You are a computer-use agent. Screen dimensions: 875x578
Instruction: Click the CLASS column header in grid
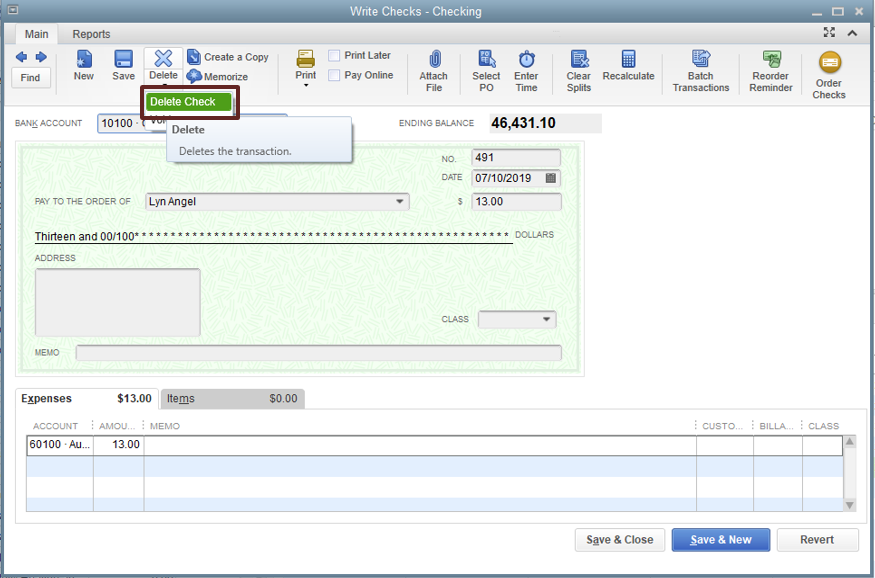tap(823, 426)
